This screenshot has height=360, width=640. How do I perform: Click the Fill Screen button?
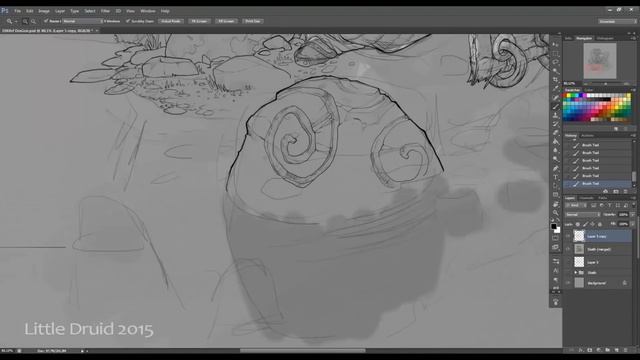coord(227,21)
